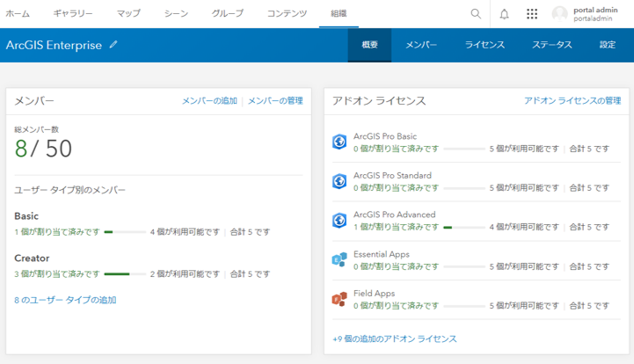Click the メンバーの管理 link
The image size is (634, 364).
pos(275,101)
